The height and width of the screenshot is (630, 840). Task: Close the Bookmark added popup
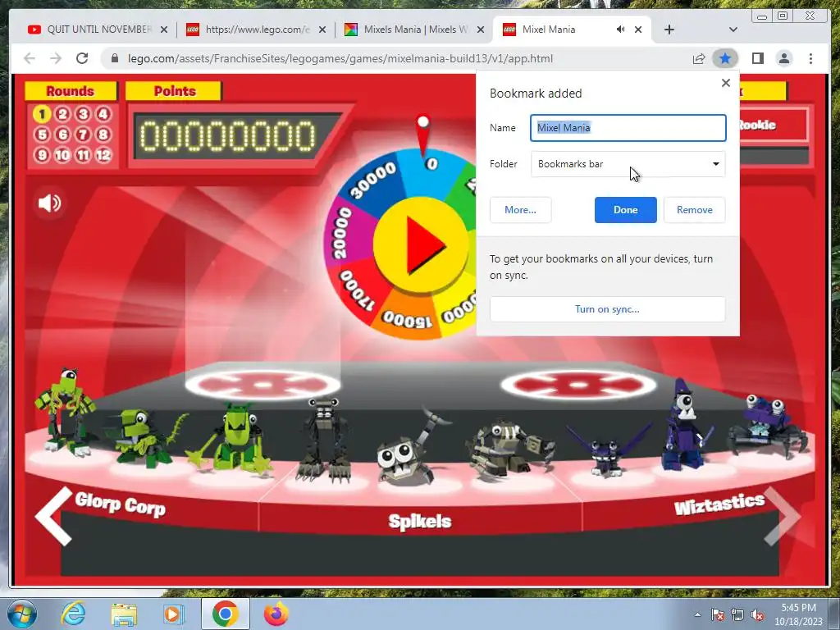point(725,83)
